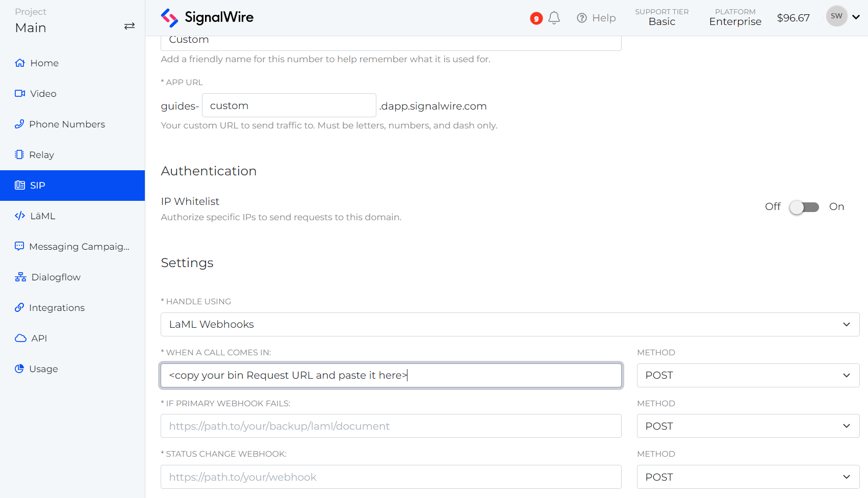Click the Help button
This screenshot has height=498, width=868.
[596, 17]
